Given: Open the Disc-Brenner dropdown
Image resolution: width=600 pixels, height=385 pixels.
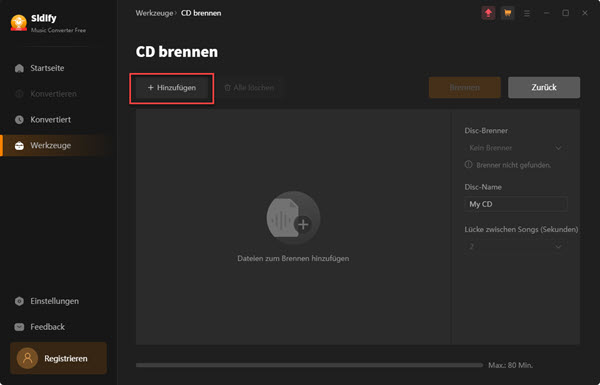Looking at the screenshot, I should [516, 148].
